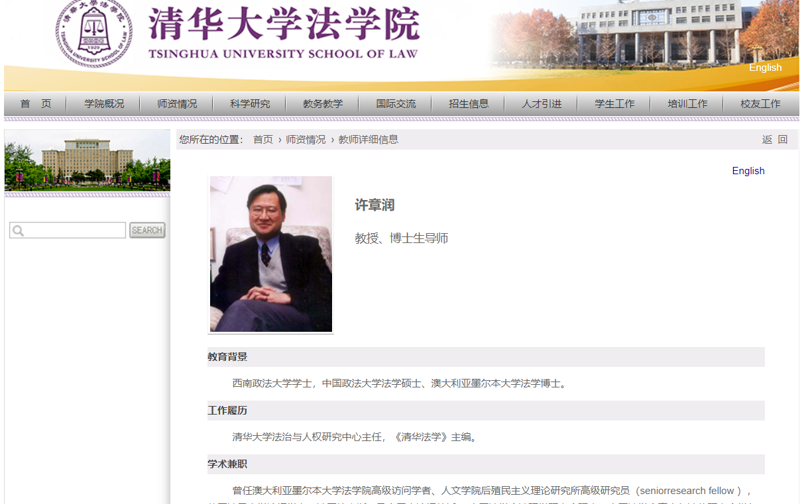The width and height of the screenshot is (812, 504).
Task: Go to 师资情况 in the breadcrumb
Action: tap(306, 140)
